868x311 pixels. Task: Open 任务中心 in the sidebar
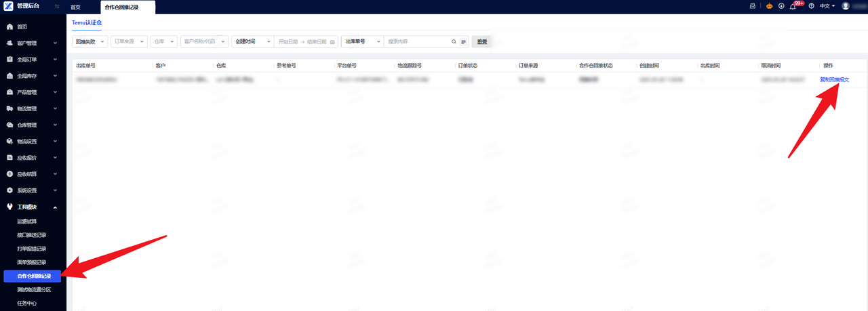[x=27, y=304]
